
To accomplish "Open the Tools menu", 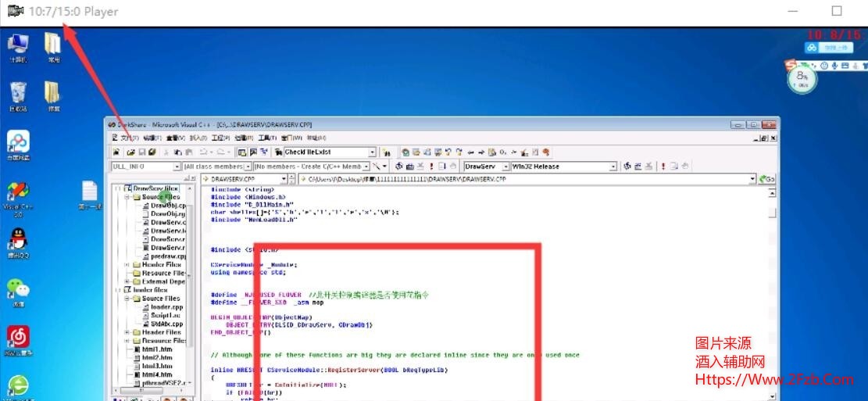I will 267,138.
